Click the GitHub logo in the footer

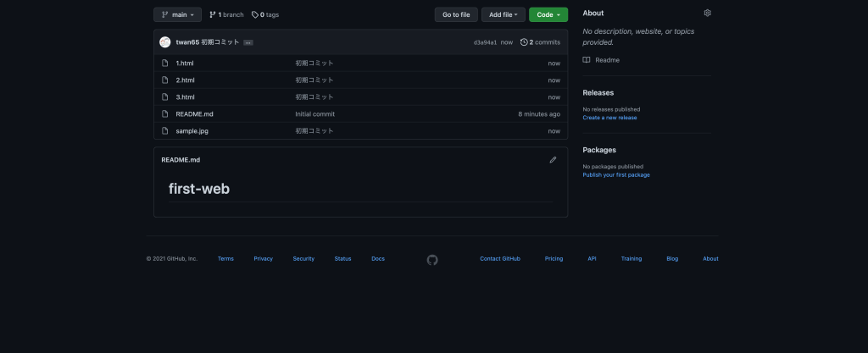point(432,259)
